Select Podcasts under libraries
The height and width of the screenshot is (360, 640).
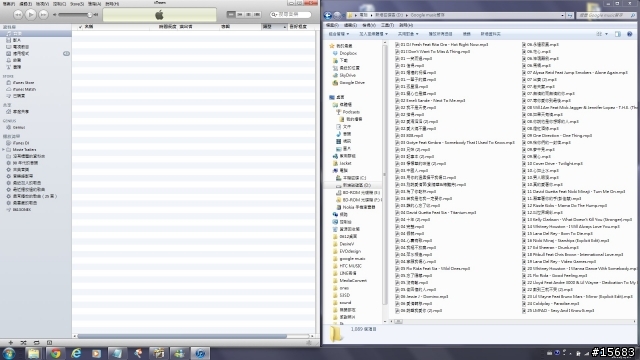(348, 112)
